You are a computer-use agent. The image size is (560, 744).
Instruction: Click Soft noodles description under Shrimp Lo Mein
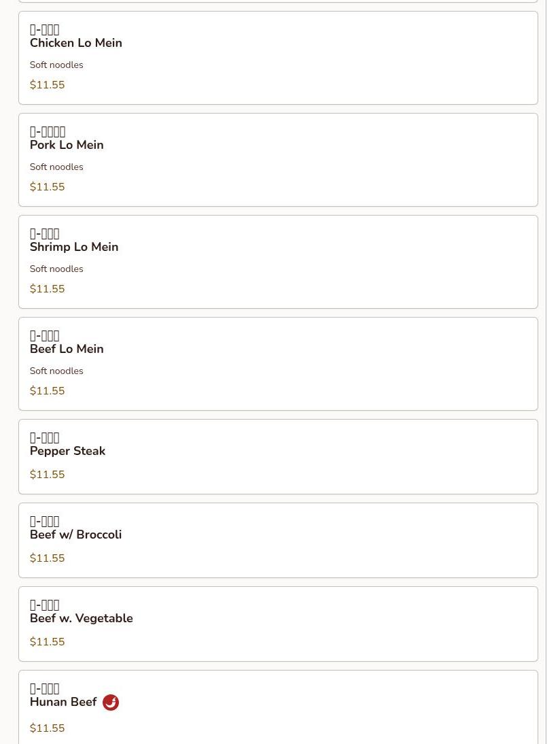pos(56,269)
